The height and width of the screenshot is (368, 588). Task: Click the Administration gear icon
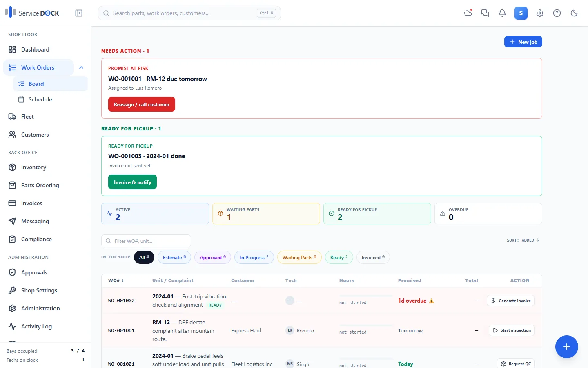pos(12,308)
